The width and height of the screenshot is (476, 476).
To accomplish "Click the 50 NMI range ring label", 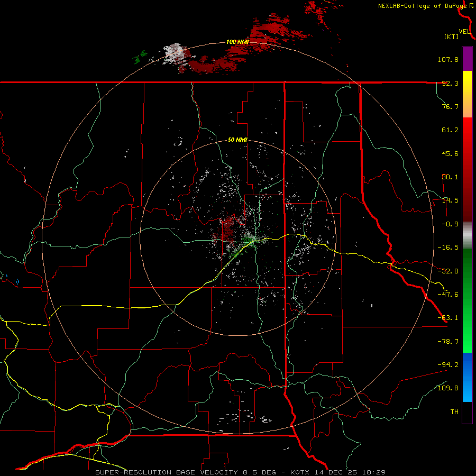I will 237,140.
